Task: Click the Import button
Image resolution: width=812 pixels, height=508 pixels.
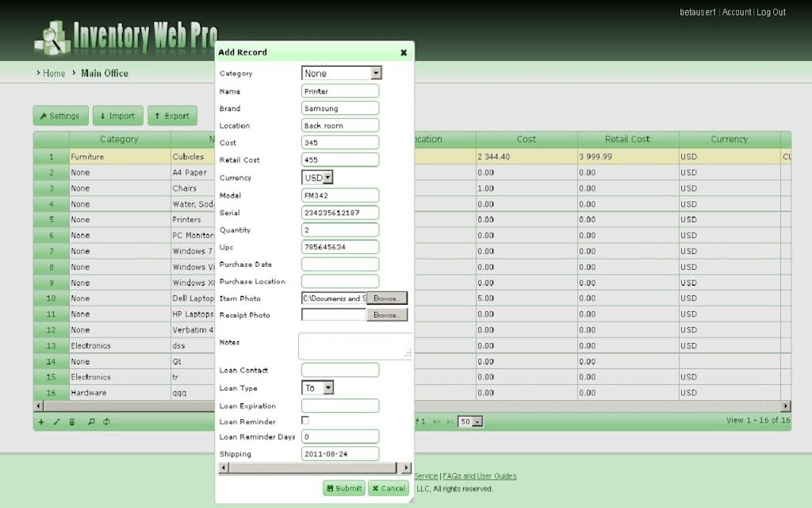Action: coord(117,116)
